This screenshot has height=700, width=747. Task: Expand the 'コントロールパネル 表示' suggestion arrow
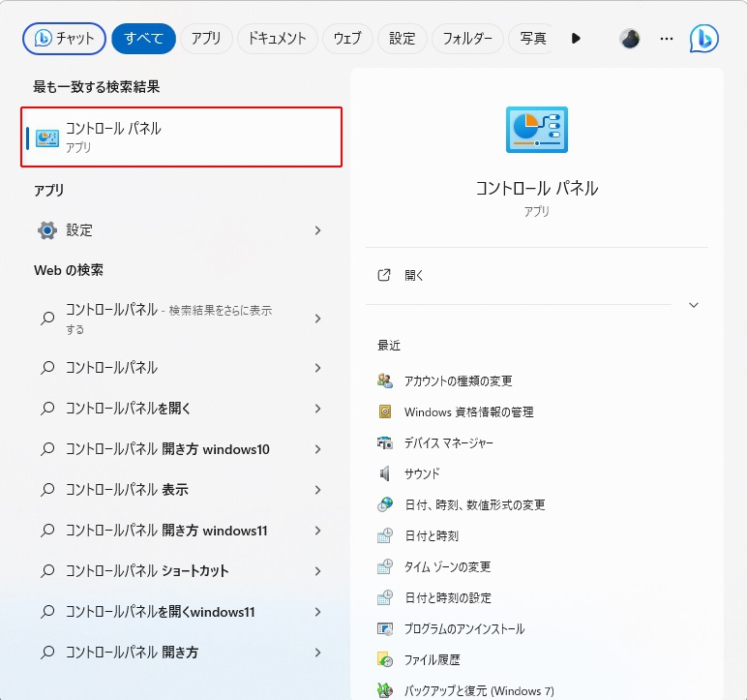(x=318, y=490)
